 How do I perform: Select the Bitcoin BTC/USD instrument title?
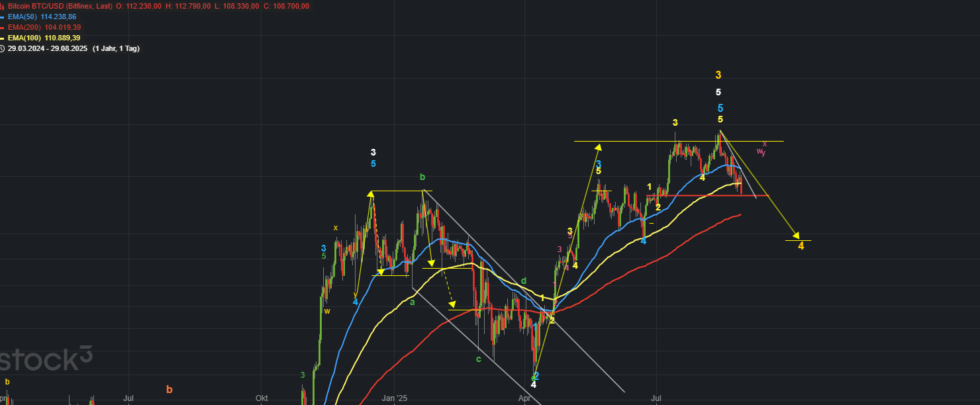[x=60, y=6]
